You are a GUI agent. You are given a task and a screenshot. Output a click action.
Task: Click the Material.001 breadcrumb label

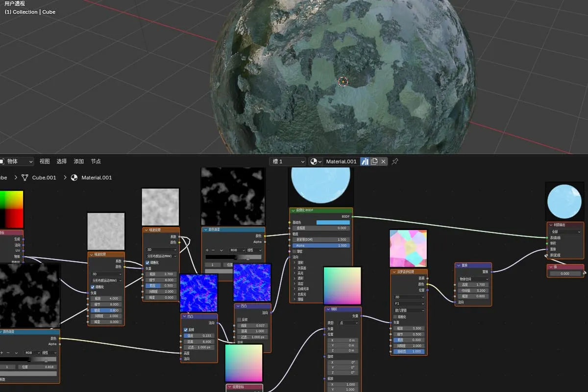point(97,178)
